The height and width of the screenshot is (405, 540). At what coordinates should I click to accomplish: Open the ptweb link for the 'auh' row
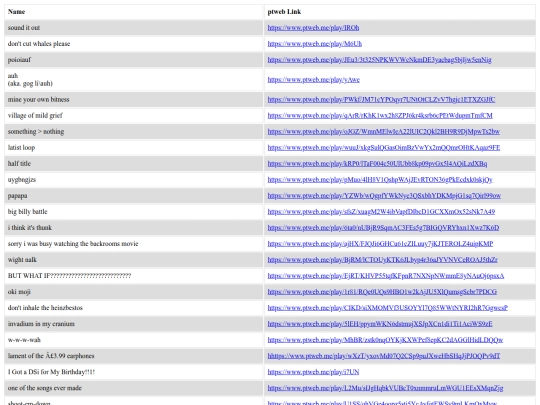[313, 80]
